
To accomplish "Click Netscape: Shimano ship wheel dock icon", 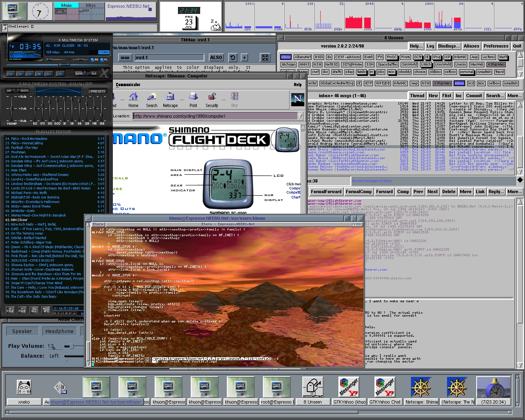I will [x=421, y=387].
